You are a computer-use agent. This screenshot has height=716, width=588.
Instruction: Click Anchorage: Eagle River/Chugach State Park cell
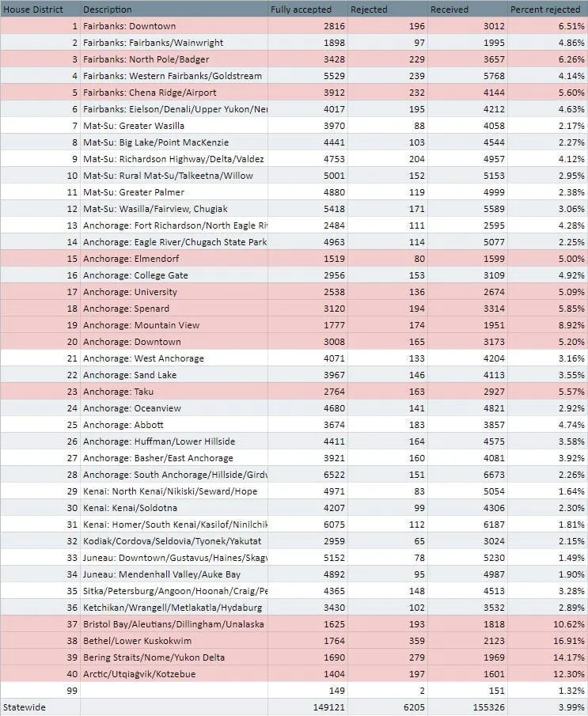click(x=175, y=242)
